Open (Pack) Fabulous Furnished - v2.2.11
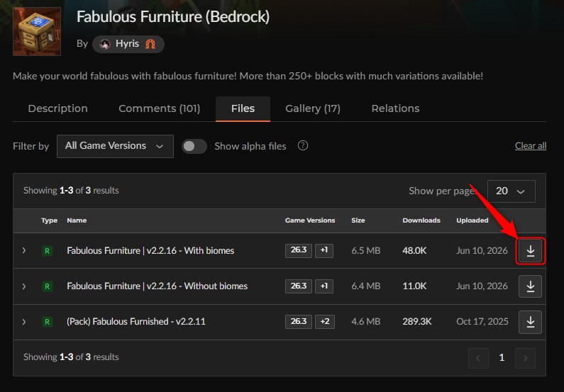Viewport: 564px width, 392px height. tap(136, 322)
